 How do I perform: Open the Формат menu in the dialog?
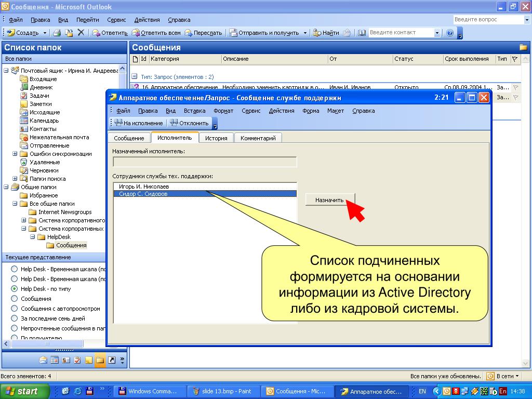[223, 111]
